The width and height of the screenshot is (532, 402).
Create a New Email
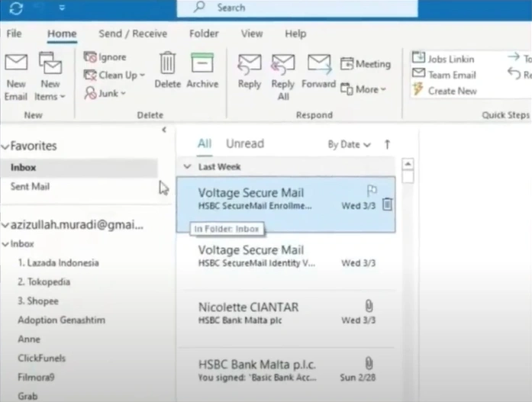(x=16, y=77)
